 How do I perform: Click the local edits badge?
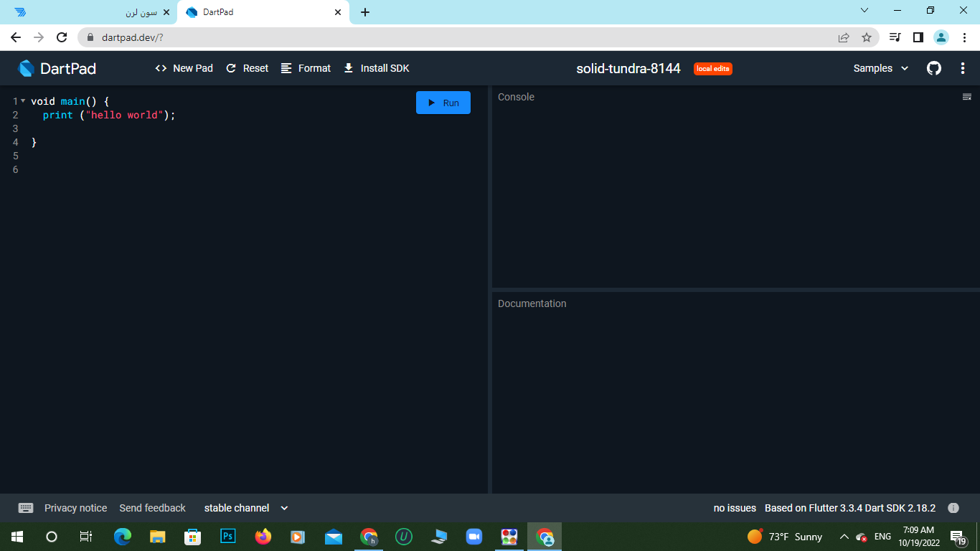[712, 69]
